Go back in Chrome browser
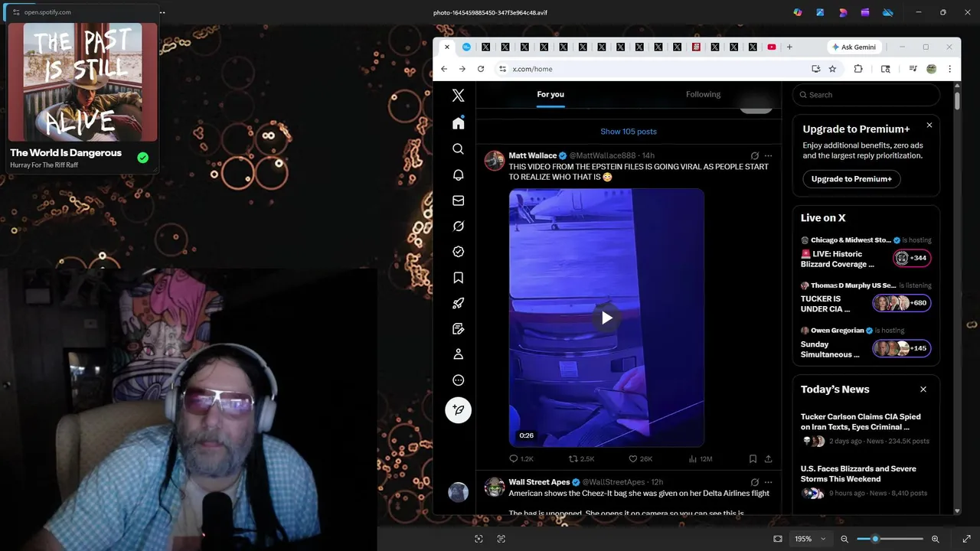Image resolution: width=980 pixels, height=551 pixels. 444,69
